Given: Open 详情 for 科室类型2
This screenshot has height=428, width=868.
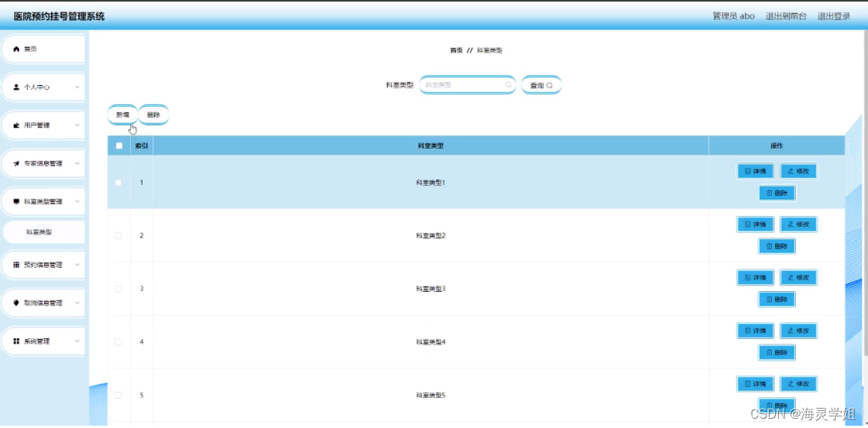Looking at the screenshot, I should coord(756,224).
